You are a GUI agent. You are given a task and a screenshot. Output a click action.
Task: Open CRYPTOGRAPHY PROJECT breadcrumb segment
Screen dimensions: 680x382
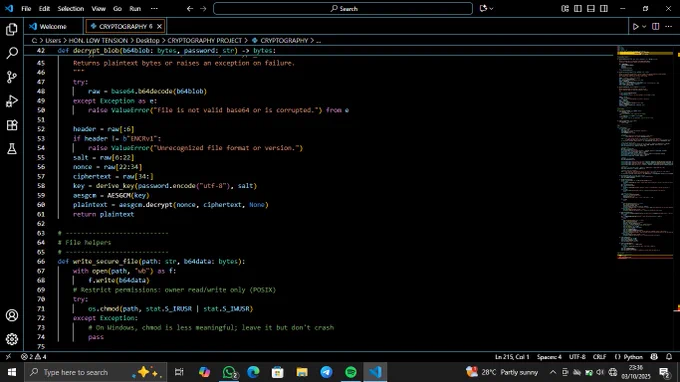(205, 40)
